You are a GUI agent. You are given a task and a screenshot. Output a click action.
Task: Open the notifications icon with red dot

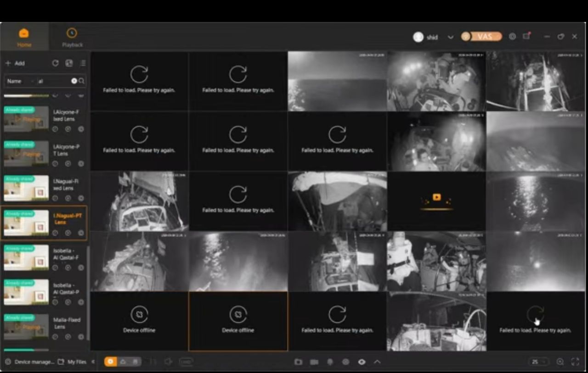pyautogui.click(x=526, y=36)
